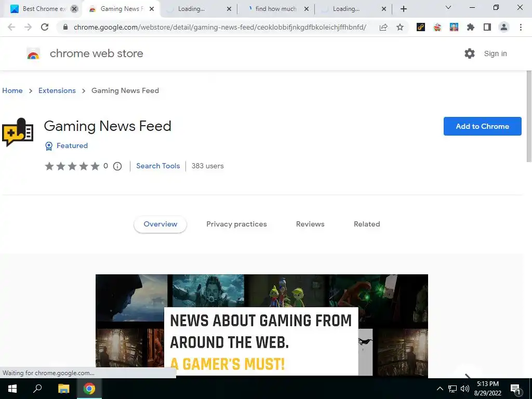Viewport: 532px width, 399px height.
Task: Toggle the browser side panel
Action: click(487, 27)
